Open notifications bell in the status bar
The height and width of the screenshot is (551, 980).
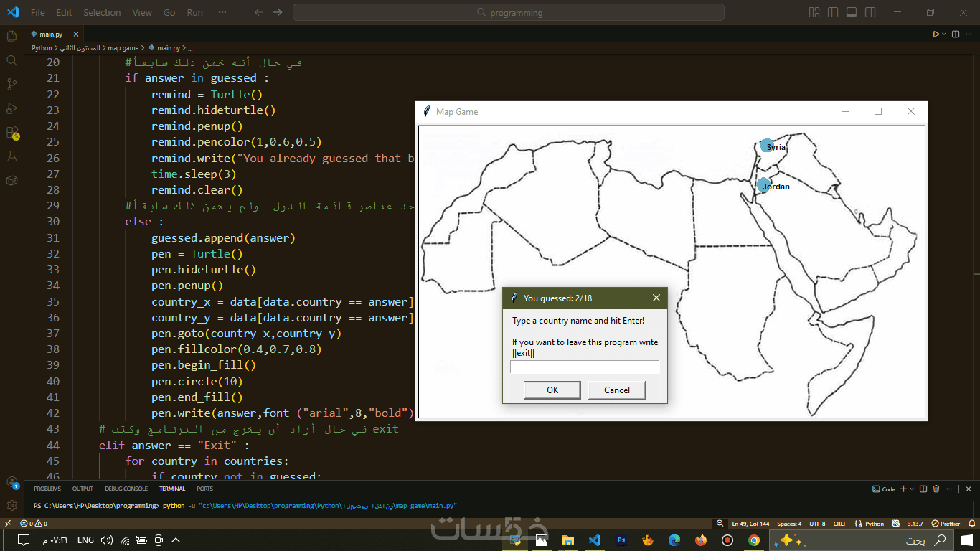tap(972, 524)
